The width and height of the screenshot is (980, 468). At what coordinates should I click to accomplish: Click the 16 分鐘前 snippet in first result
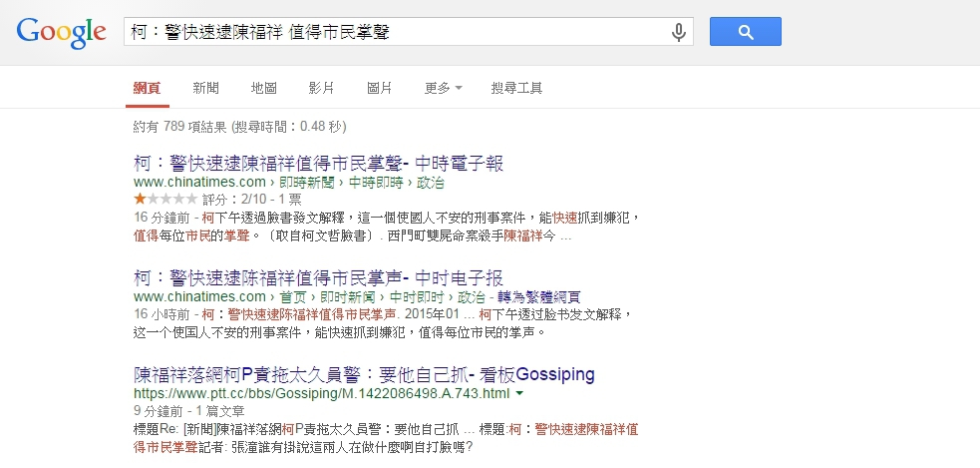(387, 228)
